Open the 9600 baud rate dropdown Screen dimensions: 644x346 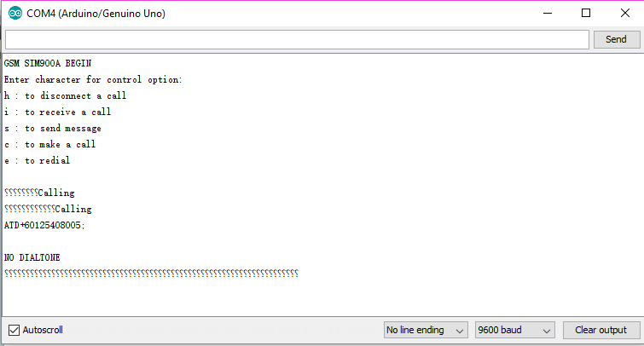point(514,330)
